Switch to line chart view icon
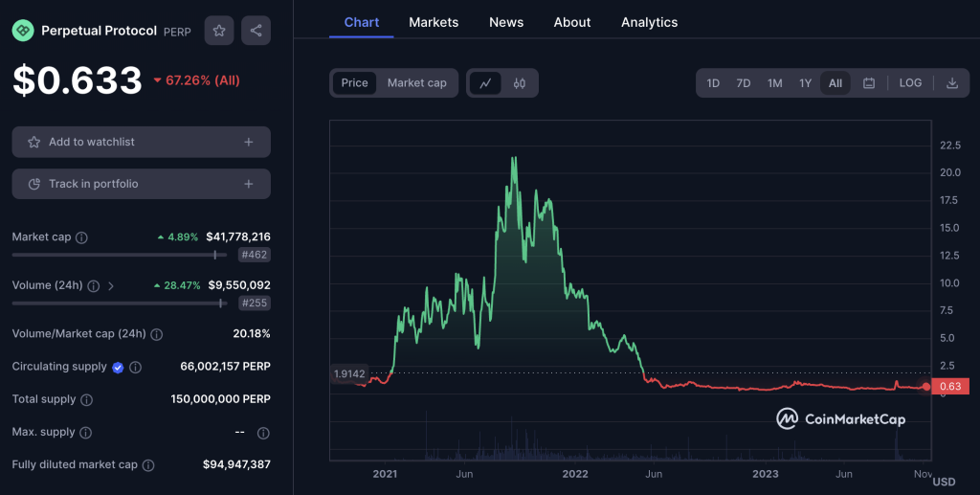 pyautogui.click(x=485, y=83)
